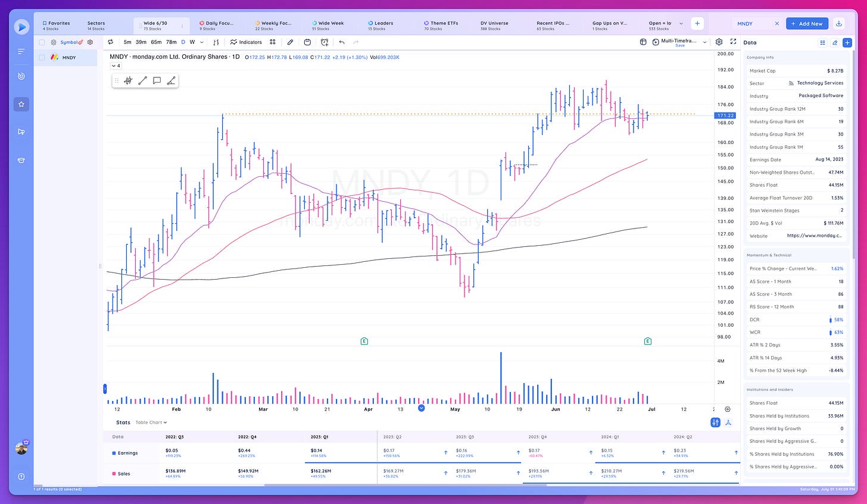
Task: Click the blue plus icon in Data panel
Action: click(847, 43)
